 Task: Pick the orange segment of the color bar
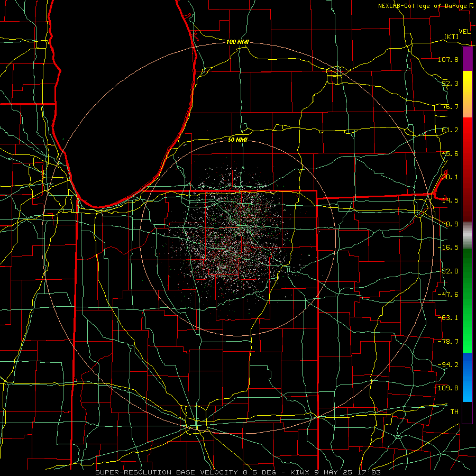pos(467,106)
